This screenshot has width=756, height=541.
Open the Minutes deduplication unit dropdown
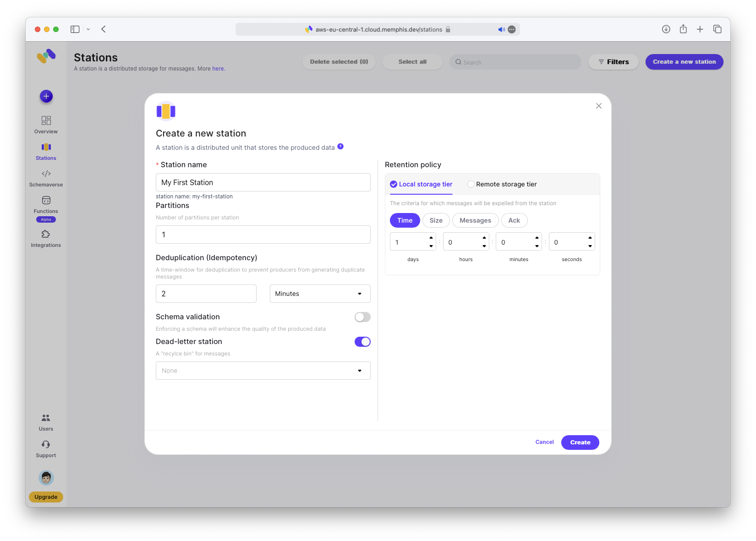tap(320, 294)
